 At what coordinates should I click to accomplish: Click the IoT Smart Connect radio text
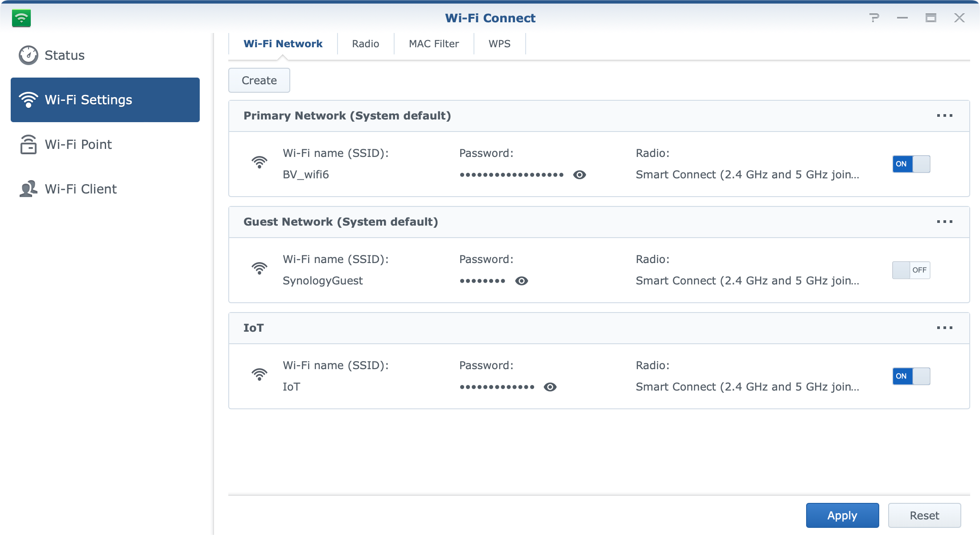click(x=747, y=387)
